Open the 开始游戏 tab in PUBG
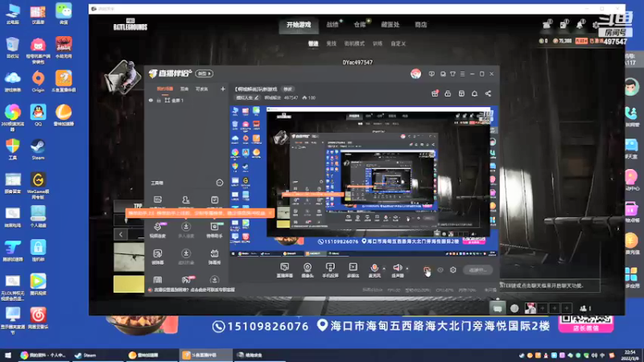The width and height of the screenshot is (644, 362). pos(299,25)
